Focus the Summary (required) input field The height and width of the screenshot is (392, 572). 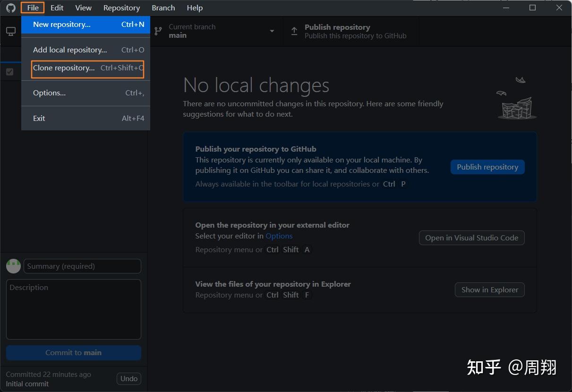click(x=82, y=266)
